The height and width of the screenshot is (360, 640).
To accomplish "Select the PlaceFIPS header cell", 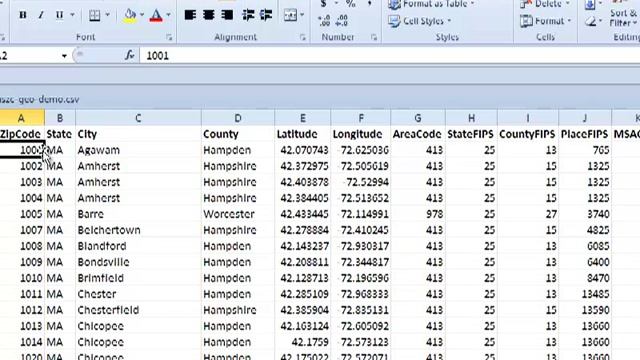I will [585, 134].
